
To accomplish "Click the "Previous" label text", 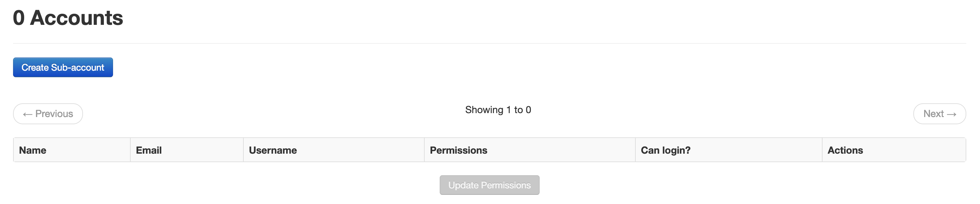I will click(54, 114).
